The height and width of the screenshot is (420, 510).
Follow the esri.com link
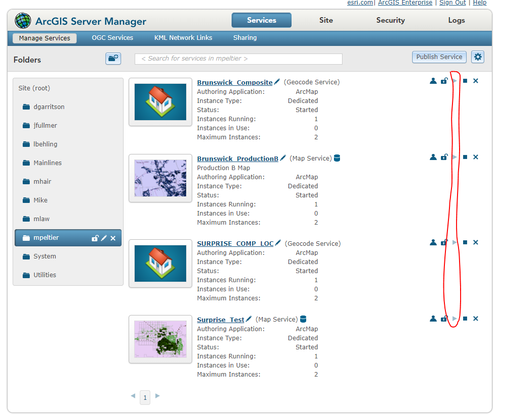(x=360, y=3)
